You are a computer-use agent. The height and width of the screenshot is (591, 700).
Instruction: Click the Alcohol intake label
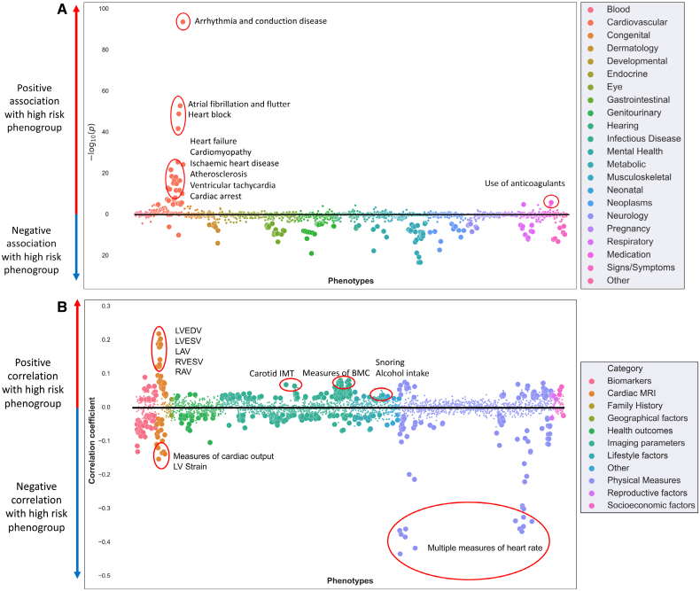[x=401, y=373]
